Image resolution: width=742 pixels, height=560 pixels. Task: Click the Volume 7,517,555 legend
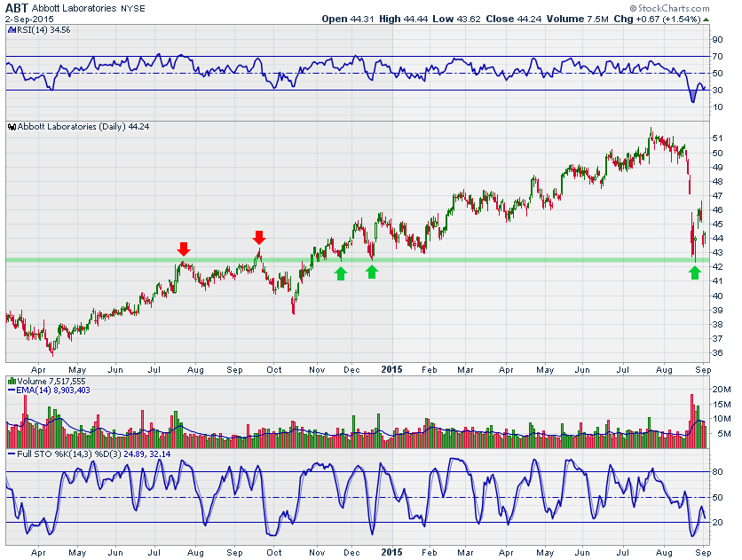click(51, 382)
